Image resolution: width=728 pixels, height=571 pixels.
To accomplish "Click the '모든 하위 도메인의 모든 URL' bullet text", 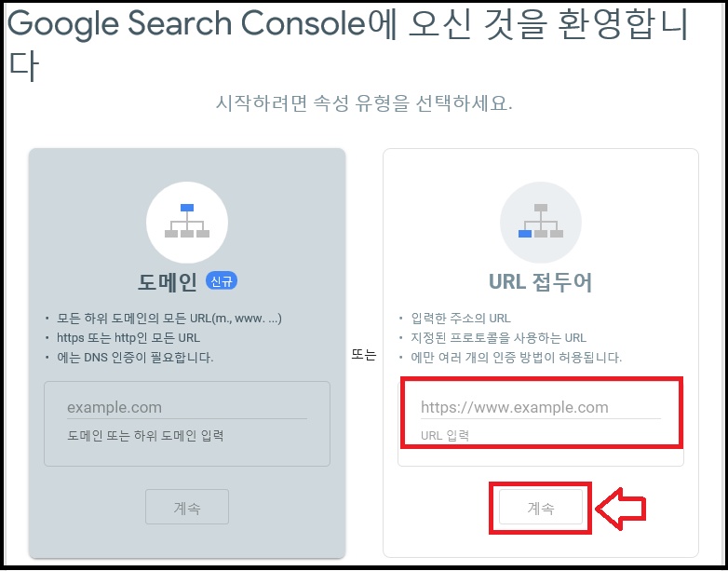I will tap(169, 319).
